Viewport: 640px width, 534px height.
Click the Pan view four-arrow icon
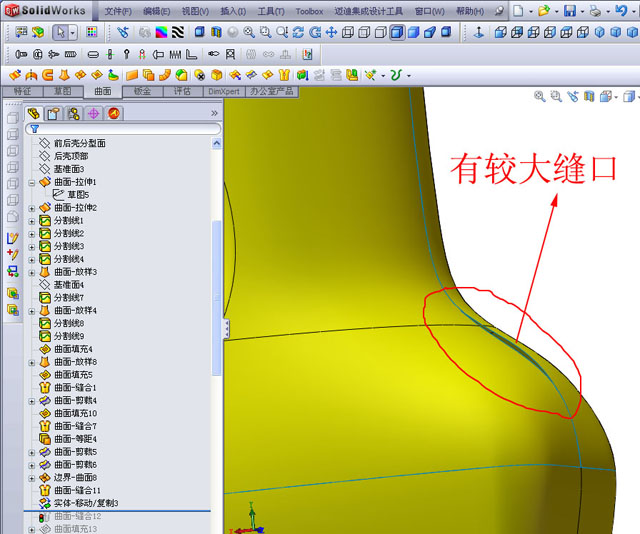coord(331,32)
